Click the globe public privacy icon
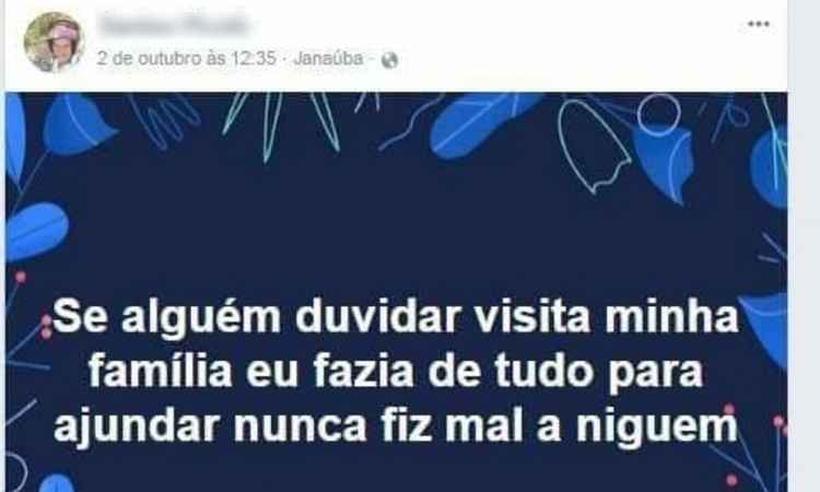Viewport: 820px width, 492px height. click(x=390, y=60)
